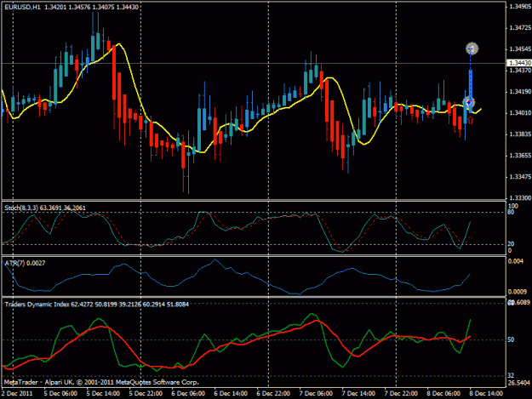Click the 7 Dec 22:00 time label
Viewport: 532px width, 399px height.
tap(401, 394)
